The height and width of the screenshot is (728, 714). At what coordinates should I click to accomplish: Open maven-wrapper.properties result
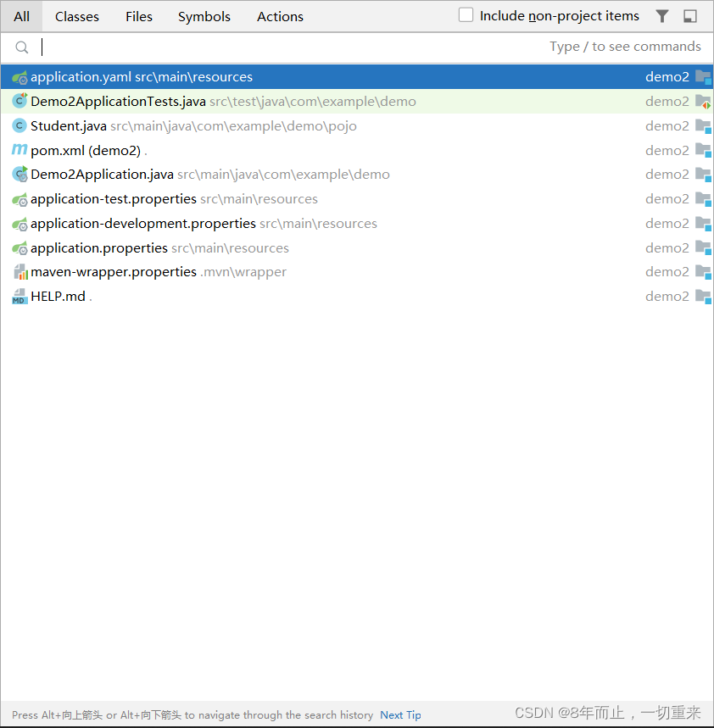(357, 272)
